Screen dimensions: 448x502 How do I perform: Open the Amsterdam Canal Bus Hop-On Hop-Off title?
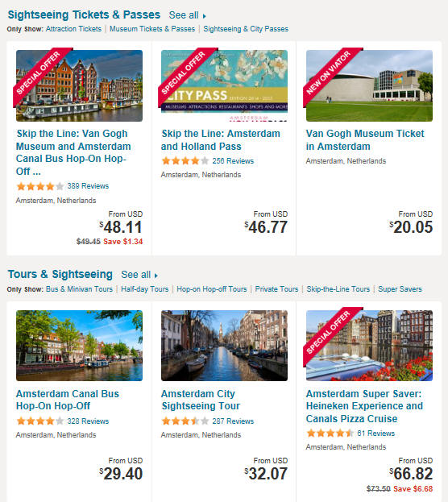pyautogui.click(x=68, y=400)
